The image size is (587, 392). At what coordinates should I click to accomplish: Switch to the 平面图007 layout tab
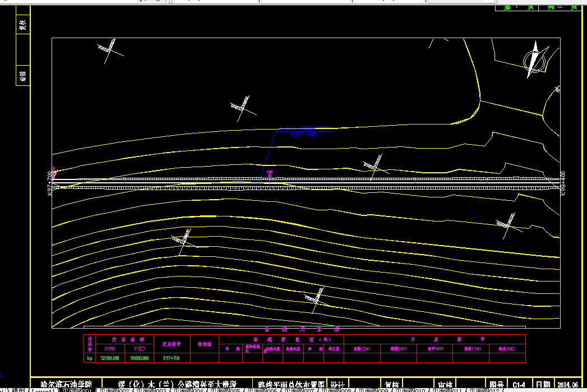299,390
